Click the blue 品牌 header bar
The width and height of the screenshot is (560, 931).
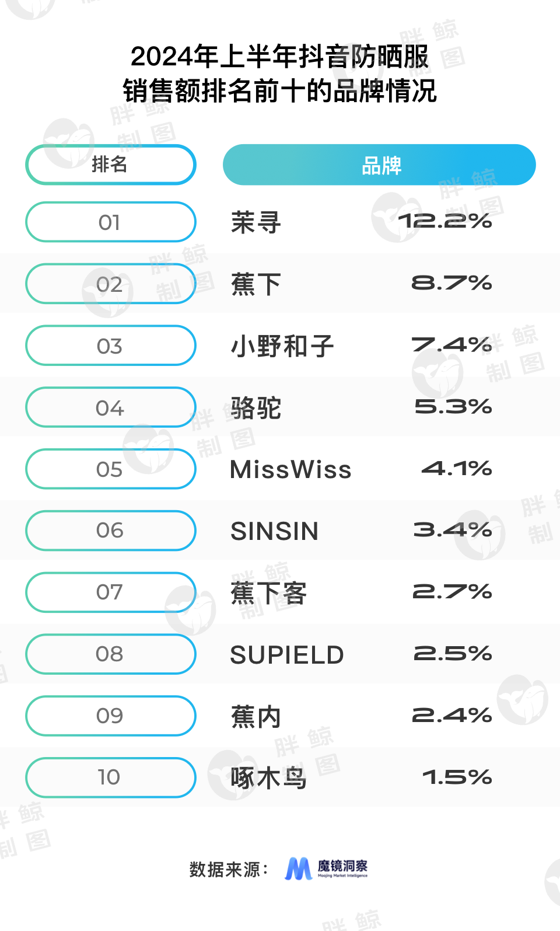pyautogui.click(x=379, y=165)
